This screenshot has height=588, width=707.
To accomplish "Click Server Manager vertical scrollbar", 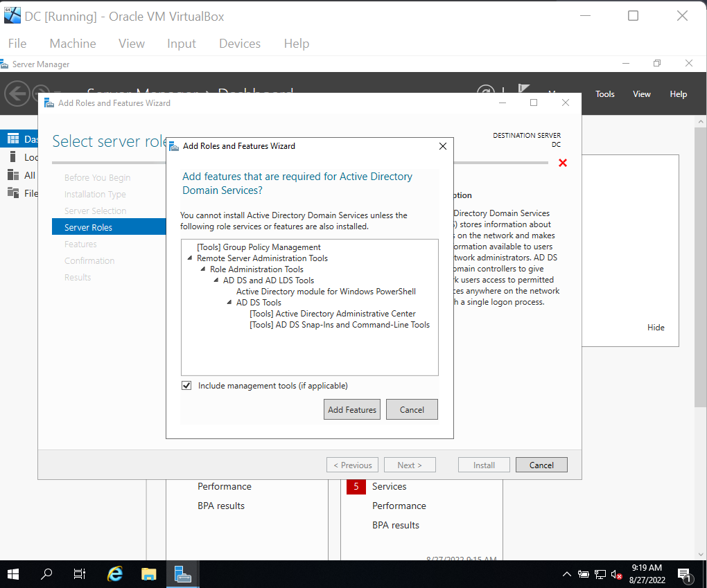I will point(700,266).
